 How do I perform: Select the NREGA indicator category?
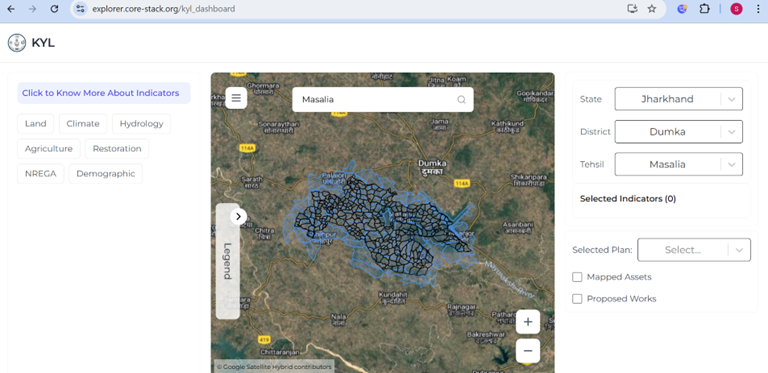[x=41, y=174]
